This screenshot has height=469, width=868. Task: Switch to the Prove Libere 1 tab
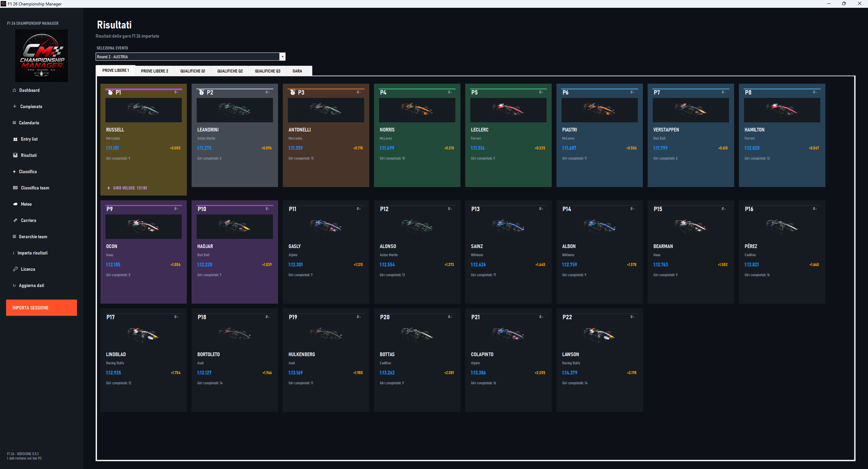116,70
